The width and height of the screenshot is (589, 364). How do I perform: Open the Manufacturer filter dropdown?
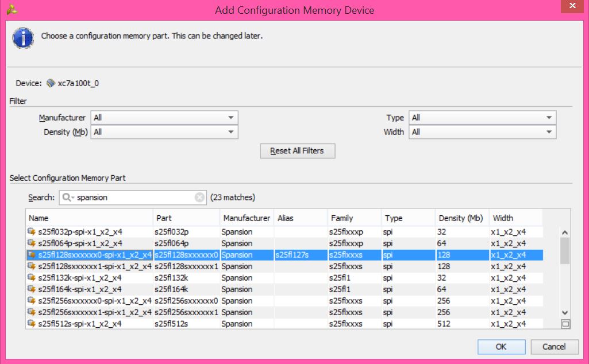[164, 118]
